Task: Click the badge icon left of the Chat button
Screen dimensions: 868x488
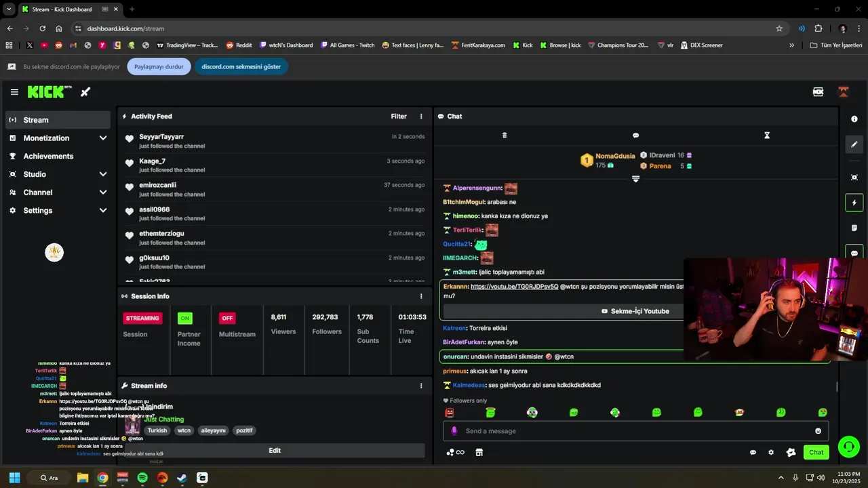Action: coord(791,453)
